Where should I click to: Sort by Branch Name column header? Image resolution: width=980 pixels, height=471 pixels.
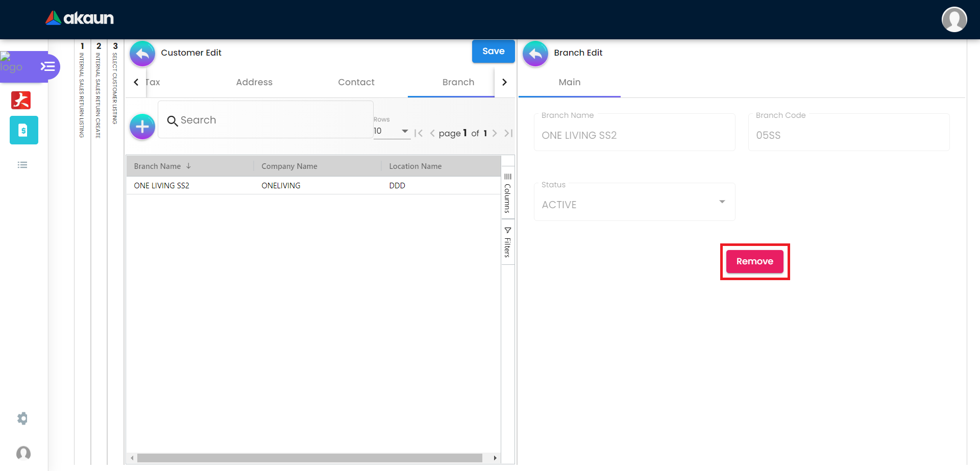pos(157,166)
